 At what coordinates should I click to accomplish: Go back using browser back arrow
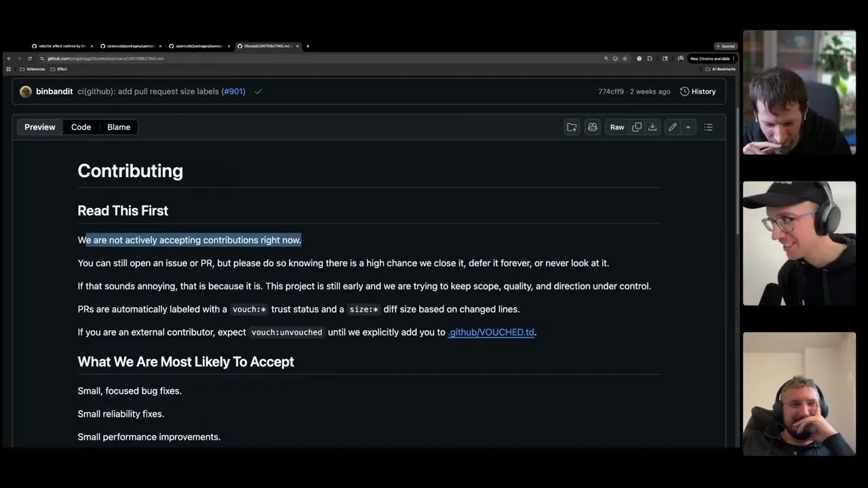click(9, 58)
